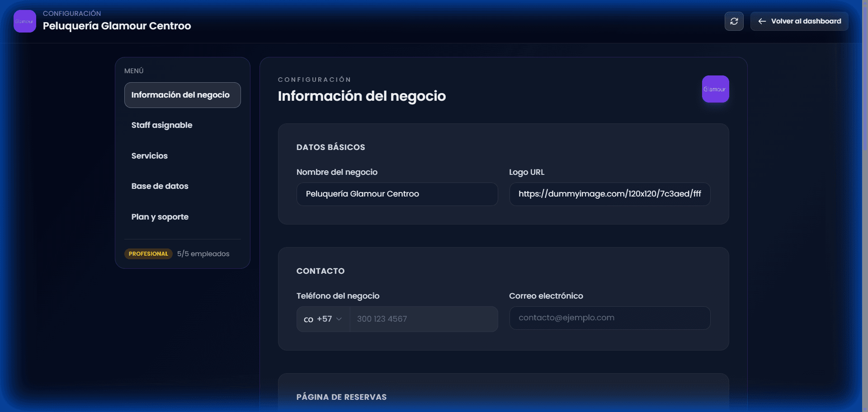
Task: Go to Base de datos settings
Action: pos(160,186)
